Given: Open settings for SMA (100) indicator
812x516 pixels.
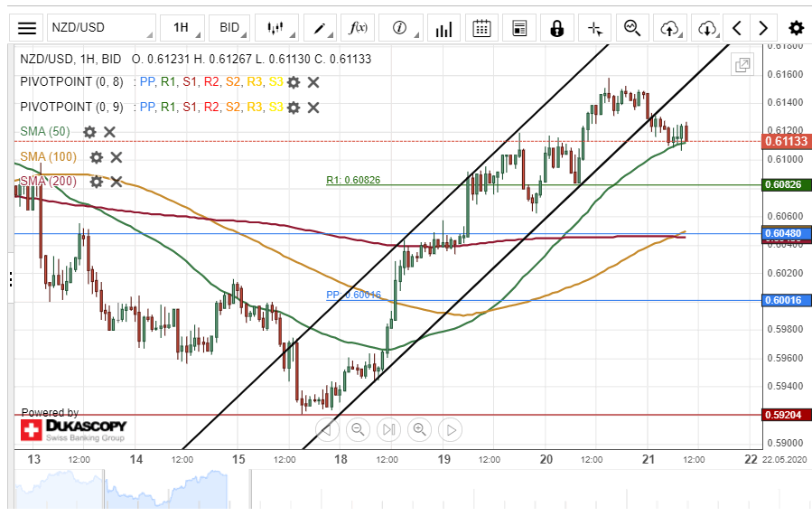Looking at the screenshot, I should click(97, 157).
